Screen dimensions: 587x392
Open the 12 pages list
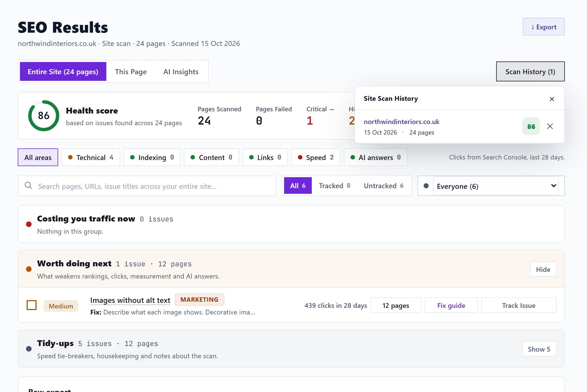[396, 305]
